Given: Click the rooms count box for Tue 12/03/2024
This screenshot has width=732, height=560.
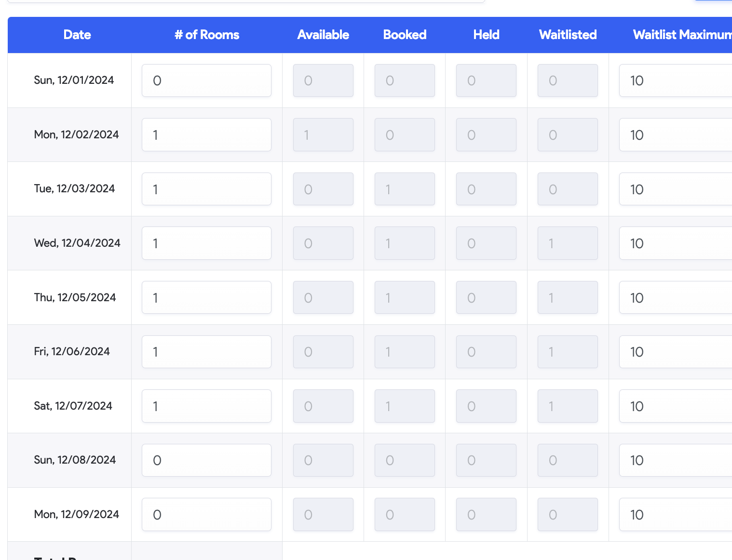Looking at the screenshot, I should tap(206, 189).
